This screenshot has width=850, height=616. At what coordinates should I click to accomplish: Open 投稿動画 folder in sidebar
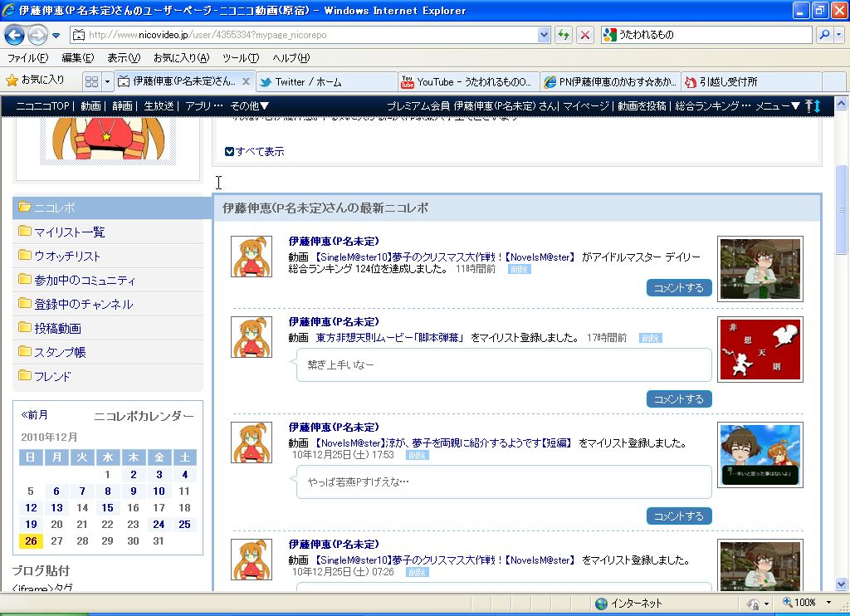[108, 328]
